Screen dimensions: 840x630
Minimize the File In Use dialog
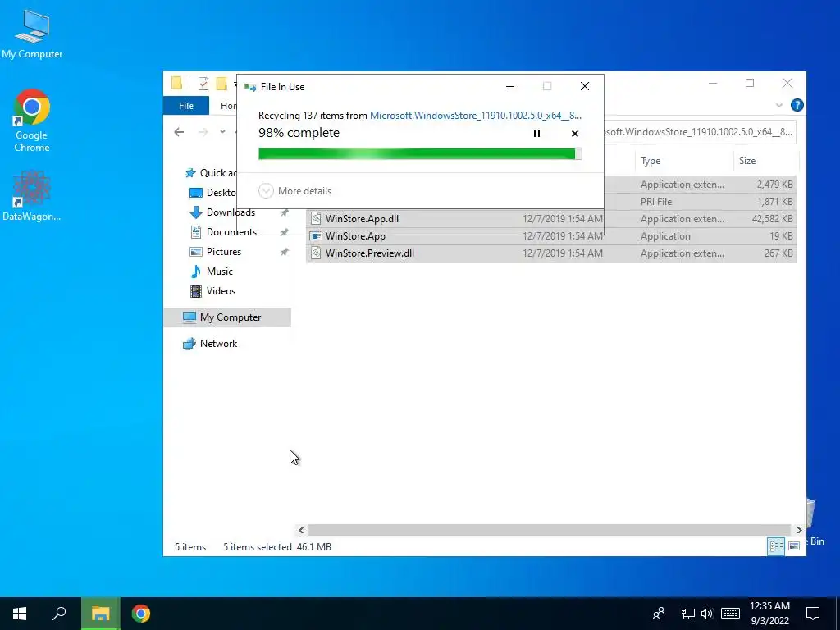point(510,86)
